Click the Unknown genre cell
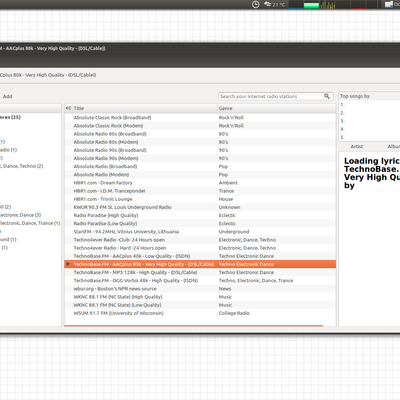The height and width of the screenshot is (400, 400). point(229,207)
